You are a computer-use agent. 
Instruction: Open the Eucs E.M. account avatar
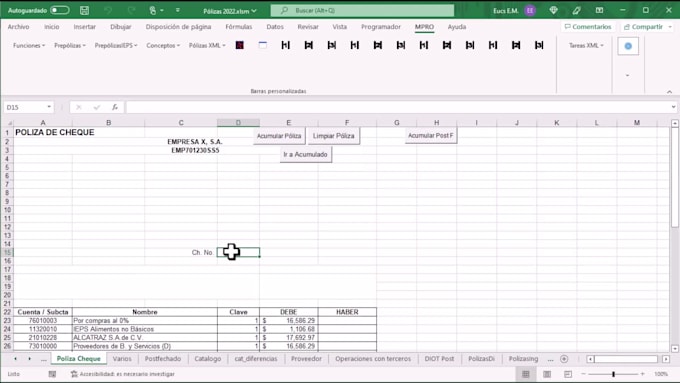coord(530,10)
